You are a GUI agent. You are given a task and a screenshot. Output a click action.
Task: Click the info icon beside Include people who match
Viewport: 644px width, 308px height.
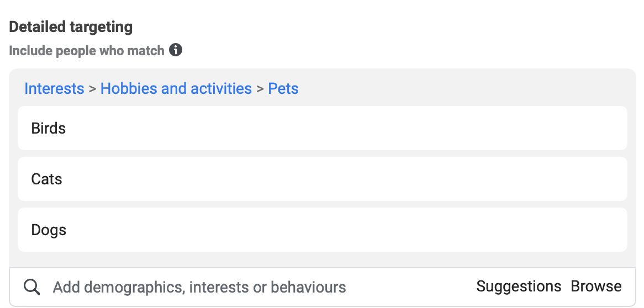click(x=176, y=51)
